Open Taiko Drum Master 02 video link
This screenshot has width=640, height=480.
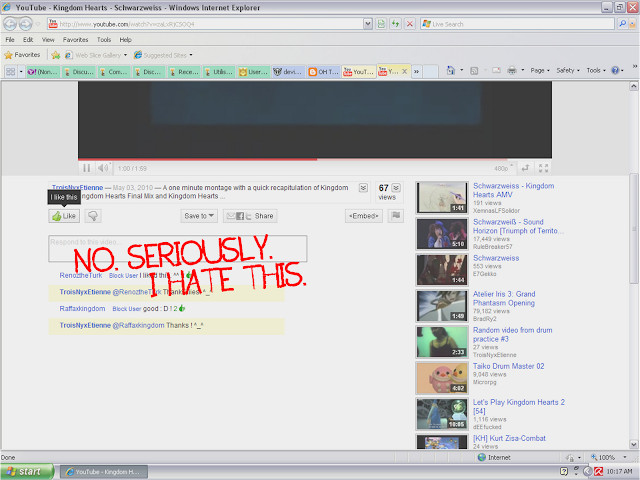(x=509, y=366)
